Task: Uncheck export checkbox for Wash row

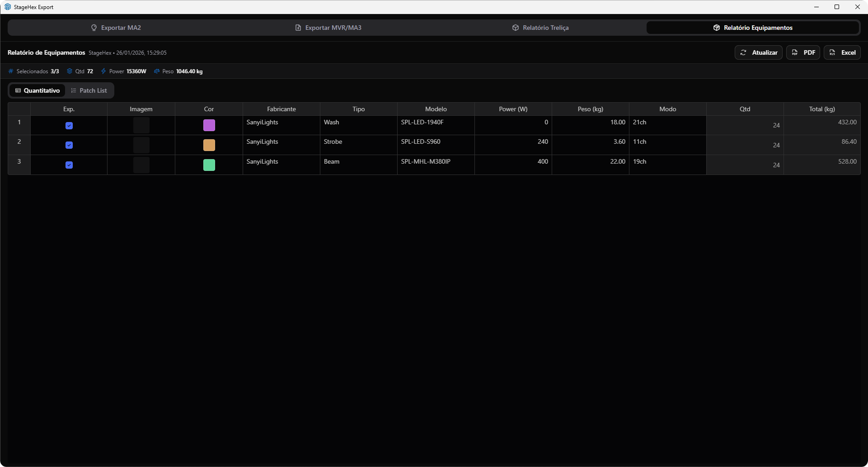Action: [69, 126]
